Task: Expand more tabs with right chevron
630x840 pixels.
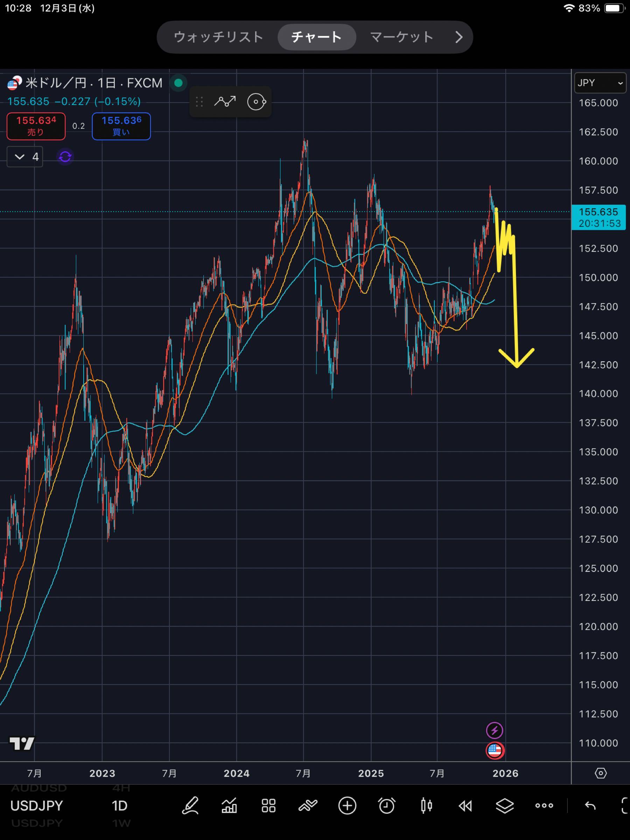Action: point(459,37)
